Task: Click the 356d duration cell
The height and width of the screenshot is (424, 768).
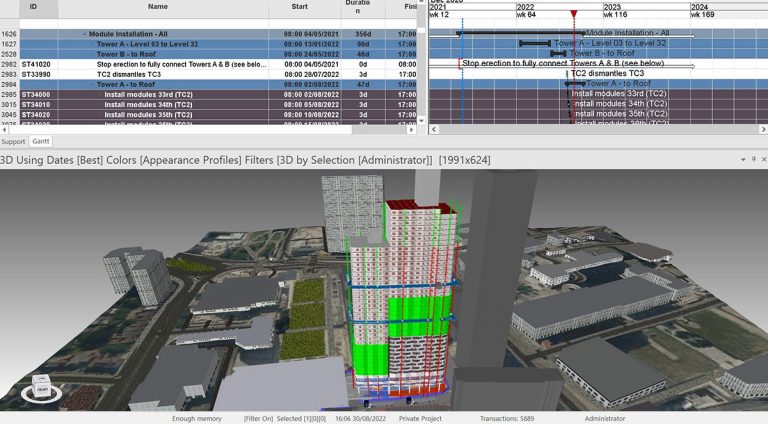Action: coord(363,34)
